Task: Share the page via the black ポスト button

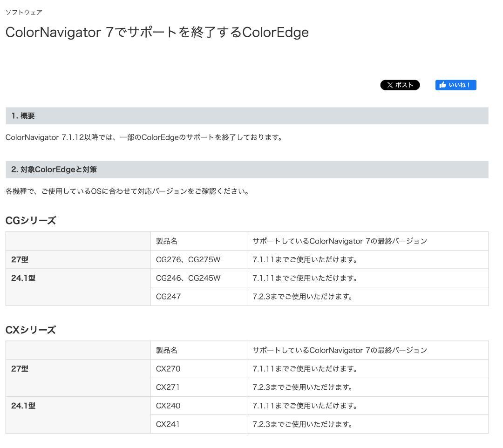Action: [400, 85]
